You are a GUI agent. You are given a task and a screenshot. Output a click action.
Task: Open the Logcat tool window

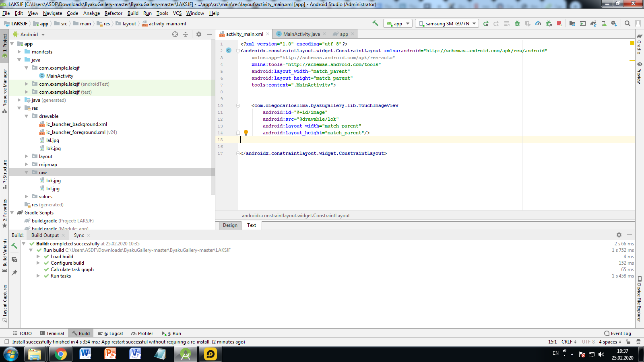111,333
